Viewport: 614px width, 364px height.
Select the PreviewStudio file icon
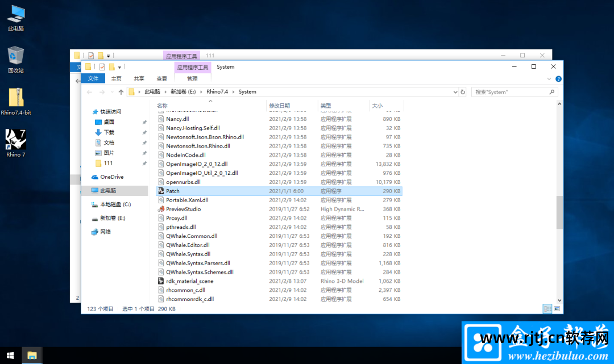click(x=161, y=209)
